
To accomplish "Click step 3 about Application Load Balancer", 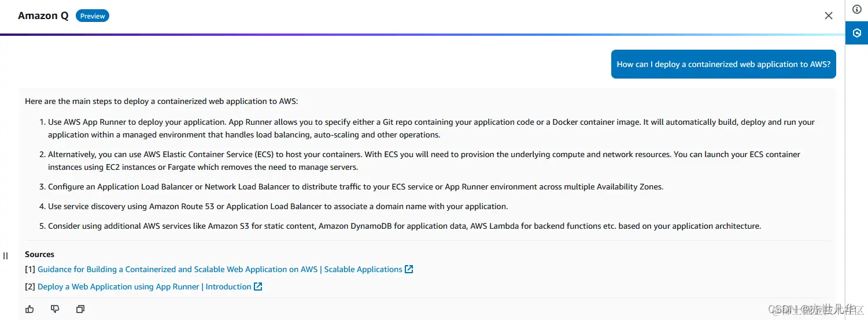I will [356, 187].
